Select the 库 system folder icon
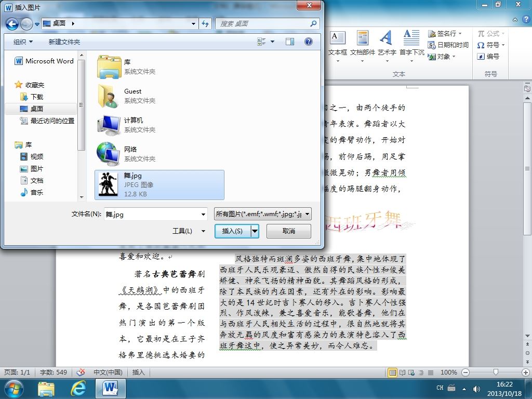Viewport: 532px width, 399px height. point(109,67)
